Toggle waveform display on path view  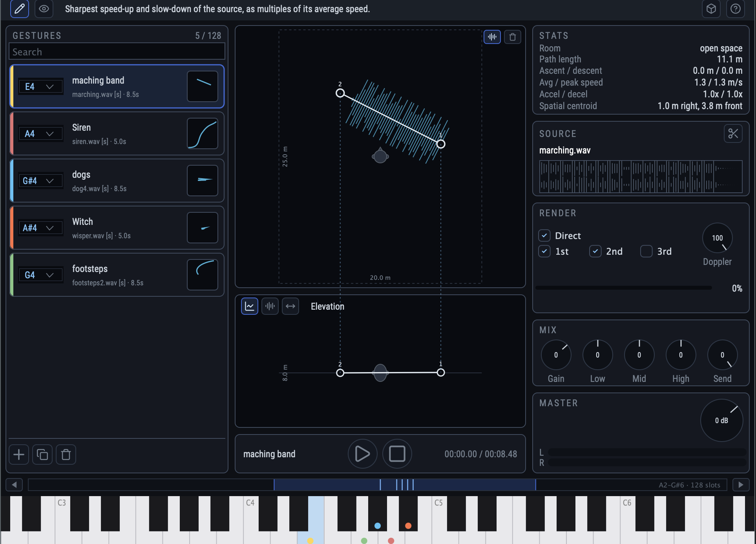(x=492, y=37)
